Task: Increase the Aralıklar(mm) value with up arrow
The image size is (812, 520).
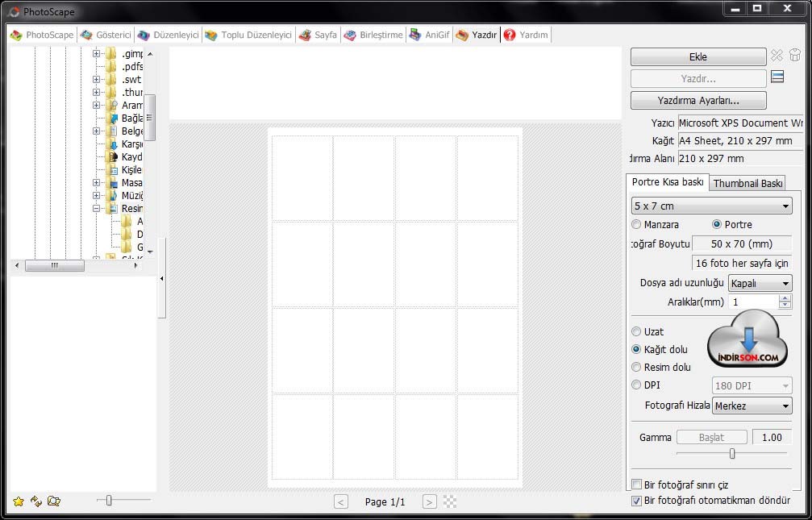Action: click(x=785, y=298)
